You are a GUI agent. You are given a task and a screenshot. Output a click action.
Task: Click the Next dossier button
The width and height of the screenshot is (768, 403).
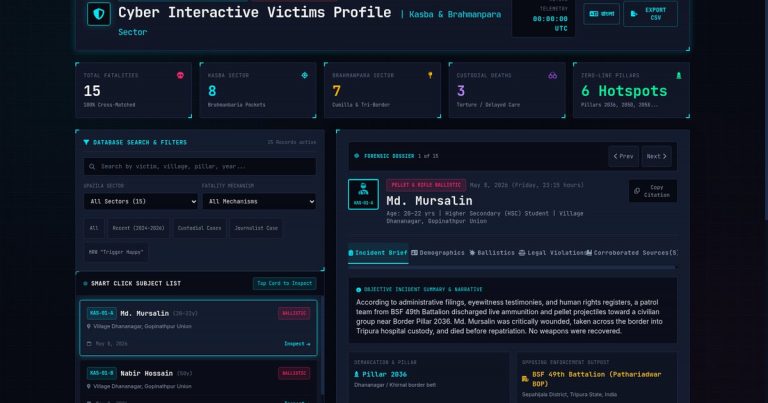pos(656,156)
